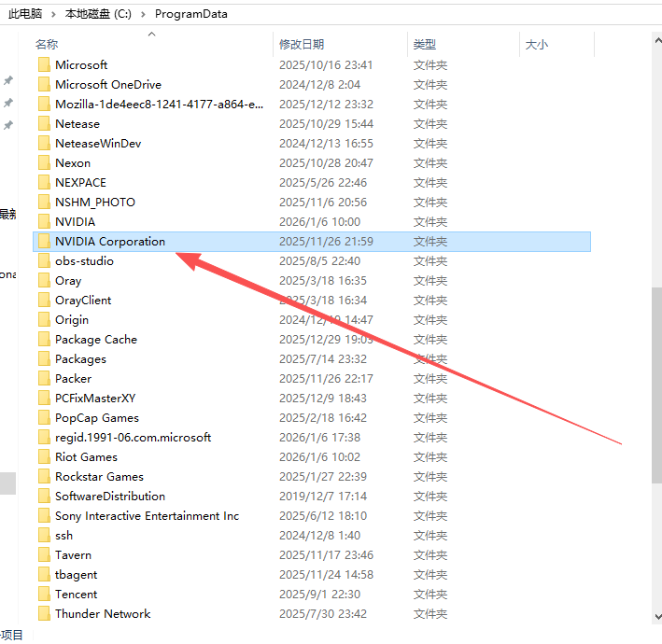The image size is (662, 644).
Task: Sort files by 修改日期 column
Action: (x=302, y=44)
